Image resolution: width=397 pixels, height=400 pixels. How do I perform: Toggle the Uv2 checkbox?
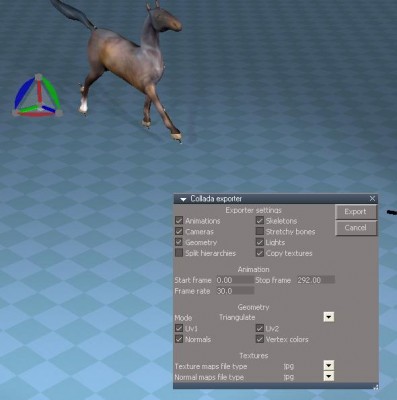260,328
